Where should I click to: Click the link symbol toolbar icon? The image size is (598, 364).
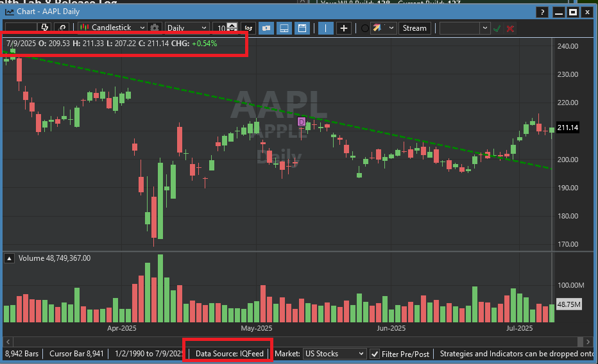[x=62, y=28]
